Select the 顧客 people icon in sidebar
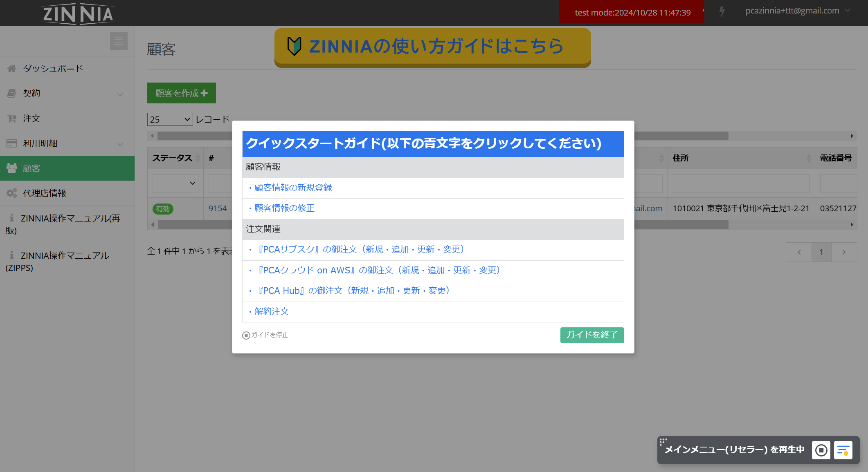Screen dimensions: 868x472 pyautogui.click(x=11, y=168)
